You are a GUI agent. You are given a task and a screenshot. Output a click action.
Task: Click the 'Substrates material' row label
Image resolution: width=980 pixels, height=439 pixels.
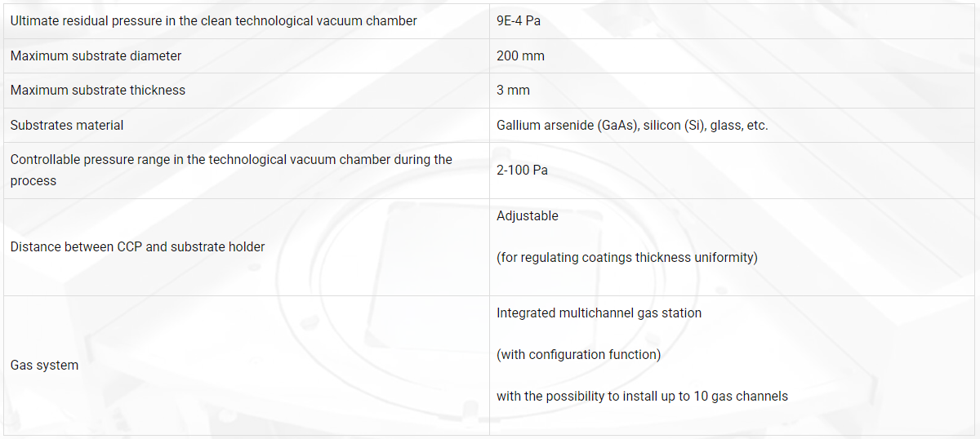pyautogui.click(x=67, y=126)
